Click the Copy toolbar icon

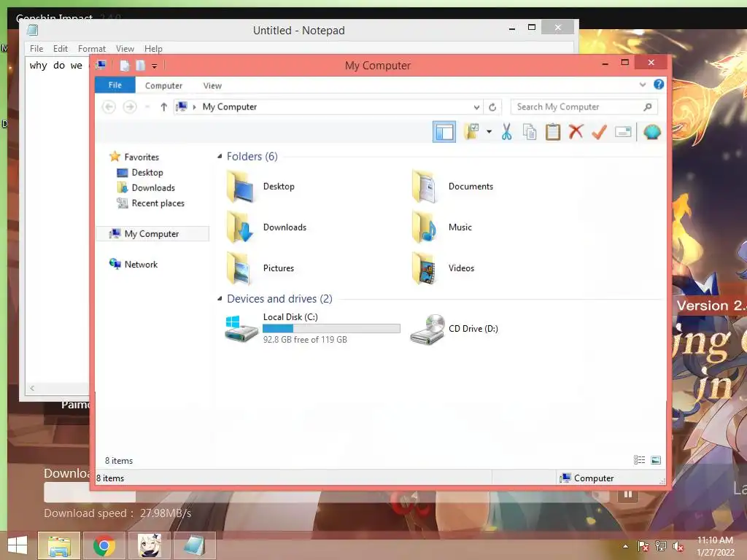click(530, 131)
